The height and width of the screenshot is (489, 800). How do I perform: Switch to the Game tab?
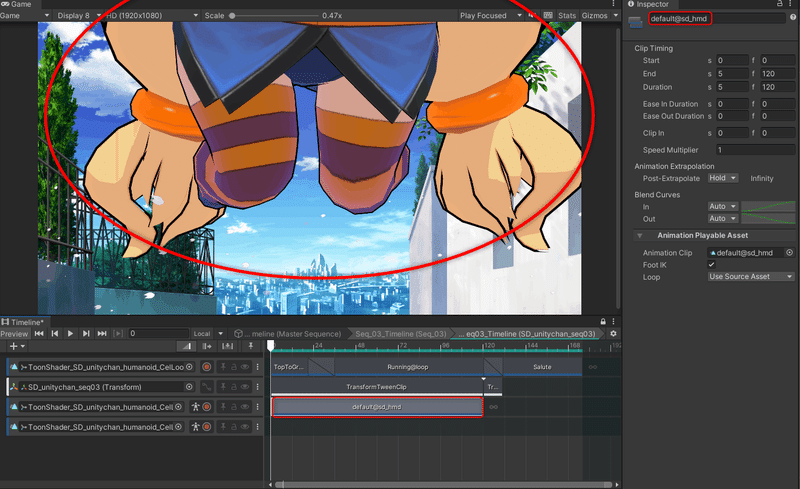(x=17, y=4)
